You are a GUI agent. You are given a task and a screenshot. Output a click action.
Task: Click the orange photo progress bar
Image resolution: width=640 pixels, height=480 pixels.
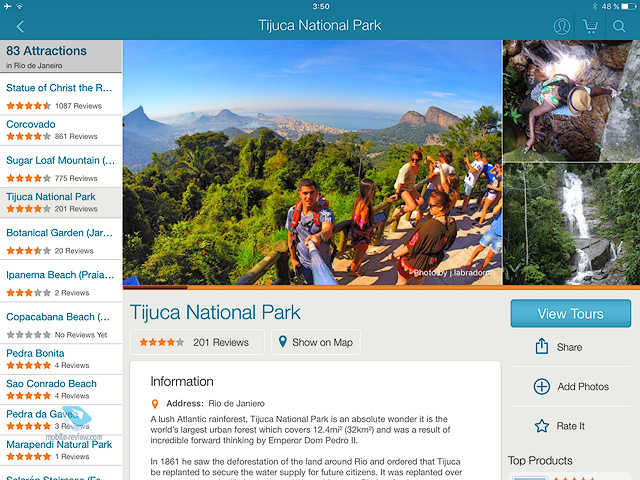pos(381,287)
